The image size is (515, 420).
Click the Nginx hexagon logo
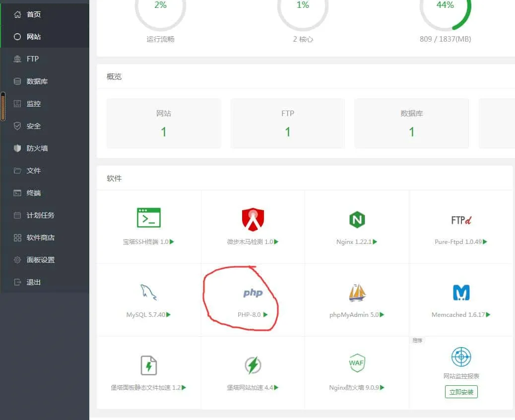(x=357, y=220)
